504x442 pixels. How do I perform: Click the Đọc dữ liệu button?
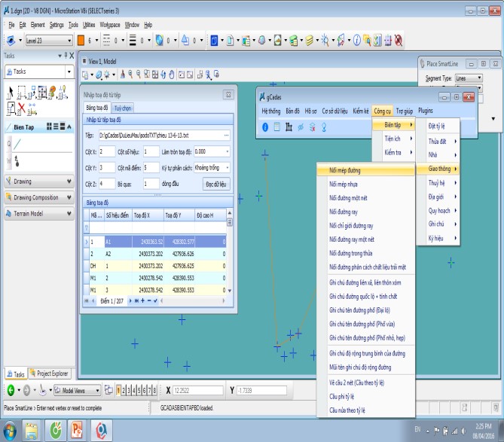215,184
